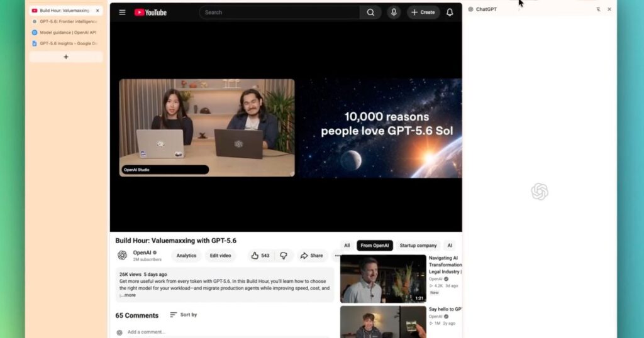Click the Navigating AI Transformation video title
Viewport: 644px width, 338px height.
pyautogui.click(x=445, y=264)
